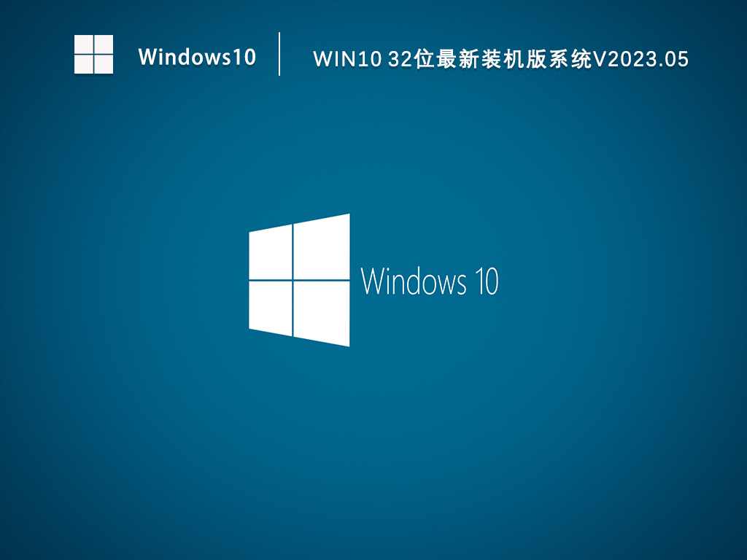Click the bottom-right square of the header logo
The width and height of the screenshot is (747, 560).
tap(104, 64)
